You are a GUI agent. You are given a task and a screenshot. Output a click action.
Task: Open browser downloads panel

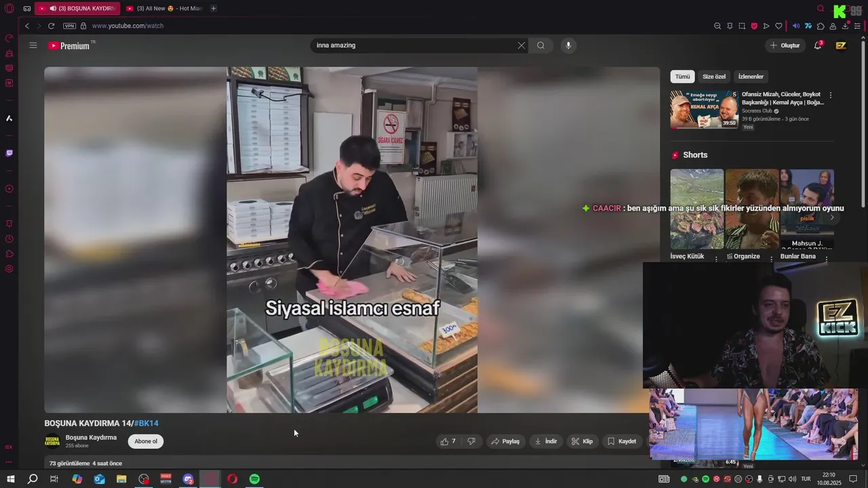pyautogui.click(x=846, y=26)
